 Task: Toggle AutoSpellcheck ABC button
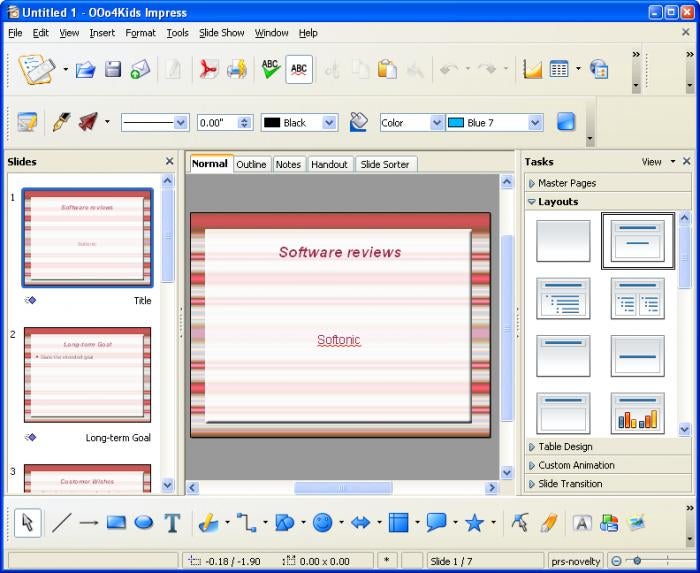coord(299,69)
